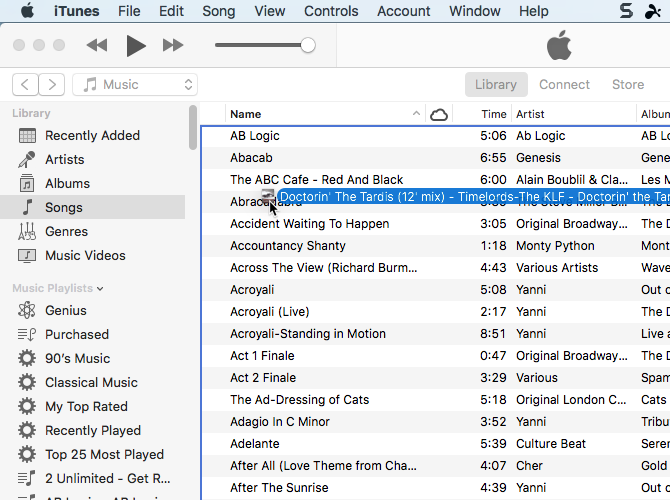Viewport: 670px width, 500px height.
Task: Open the Genius atom icon playlist
Action: coord(27,310)
